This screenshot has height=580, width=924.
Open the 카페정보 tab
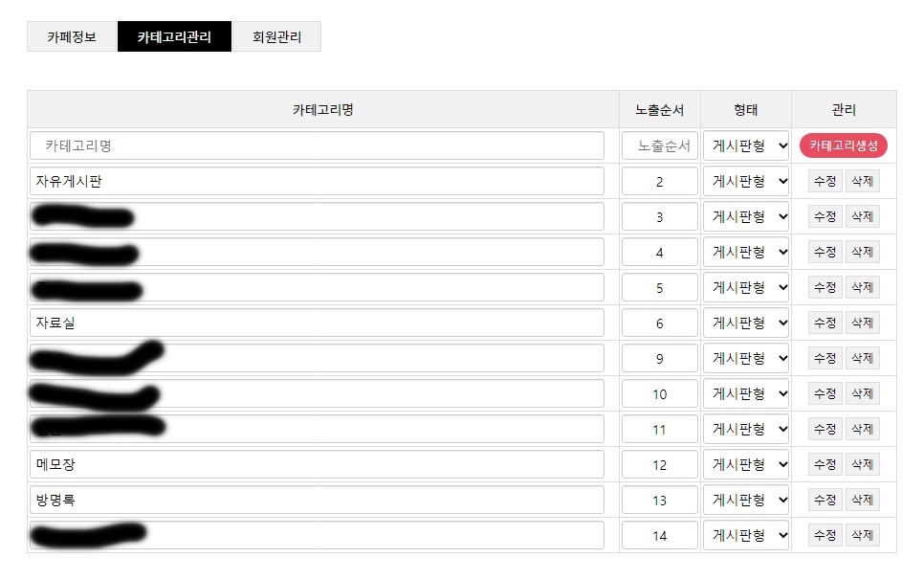pyautogui.click(x=72, y=37)
